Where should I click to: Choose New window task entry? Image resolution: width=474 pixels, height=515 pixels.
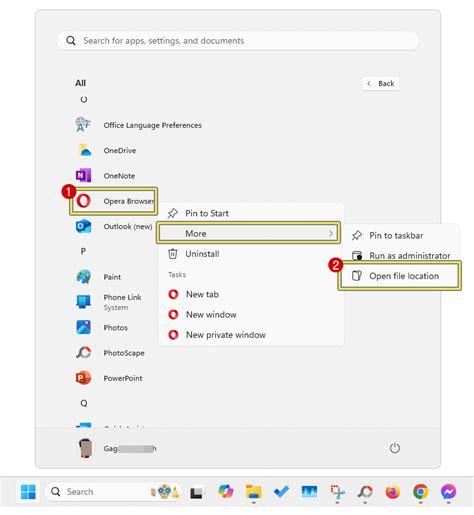coord(252,314)
